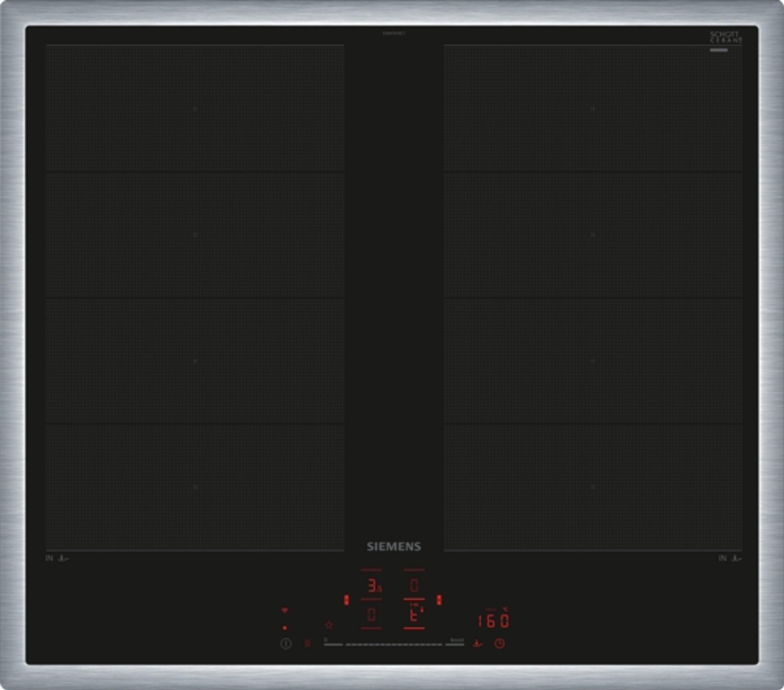Tap the SCHOTT CERAN logo

(725, 37)
